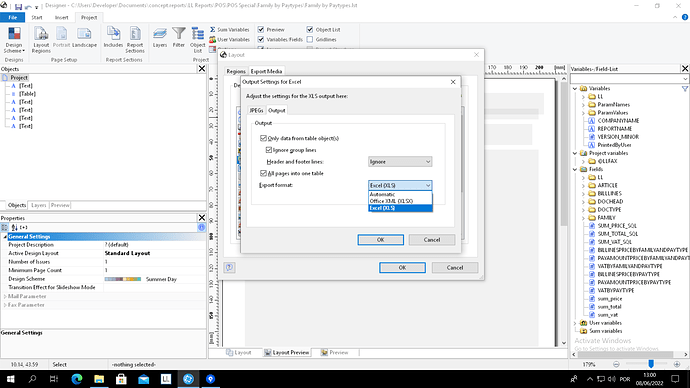The width and height of the screenshot is (690, 388).
Task: Click the help icon in the ribbon corner
Action: (685, 17)
